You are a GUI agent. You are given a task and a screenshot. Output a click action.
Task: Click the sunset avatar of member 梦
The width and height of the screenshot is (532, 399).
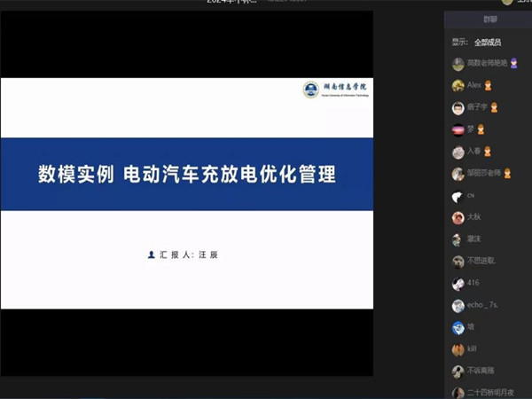coord(458,129)
